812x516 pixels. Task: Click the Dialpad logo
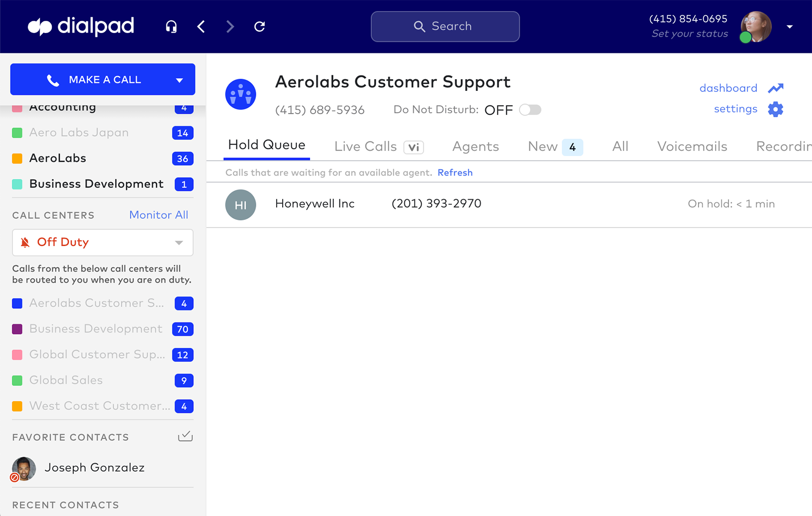81,26
